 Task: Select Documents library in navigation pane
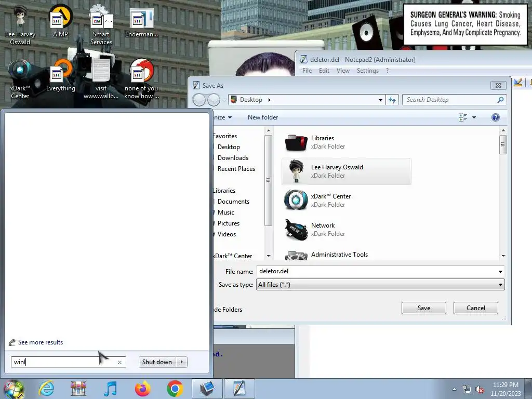pyautogui.click(x=233, y=202)
